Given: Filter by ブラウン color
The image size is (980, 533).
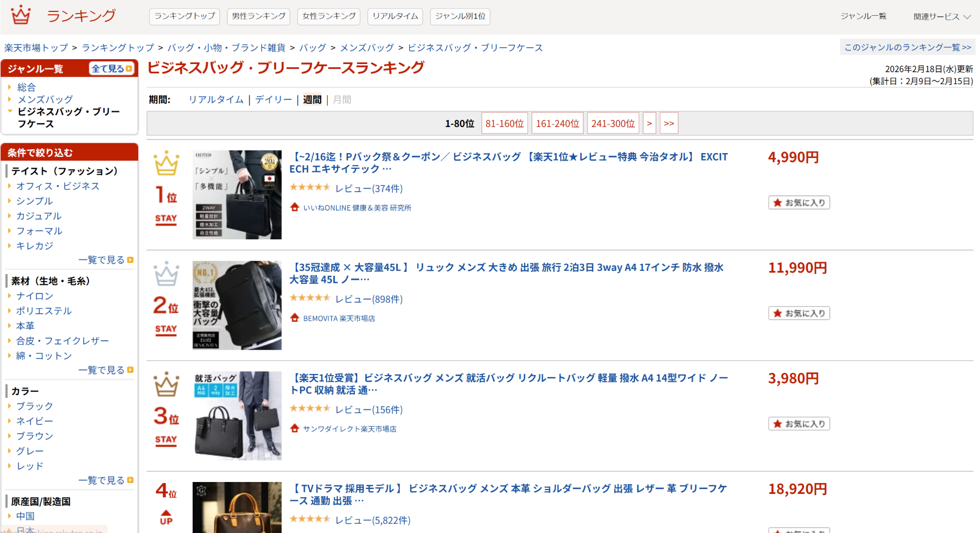Looking at the screenshot, I should 35,436.
